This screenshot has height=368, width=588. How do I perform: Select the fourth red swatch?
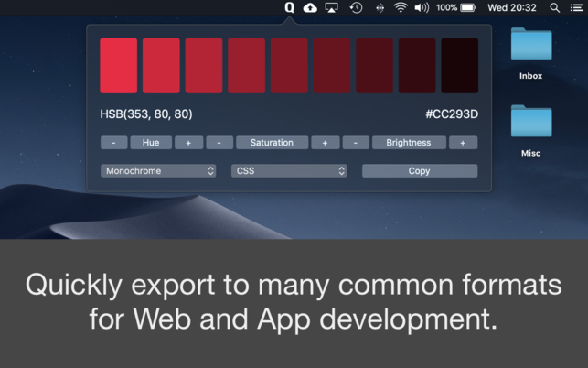pyautogui.click(x=246, y=65)
